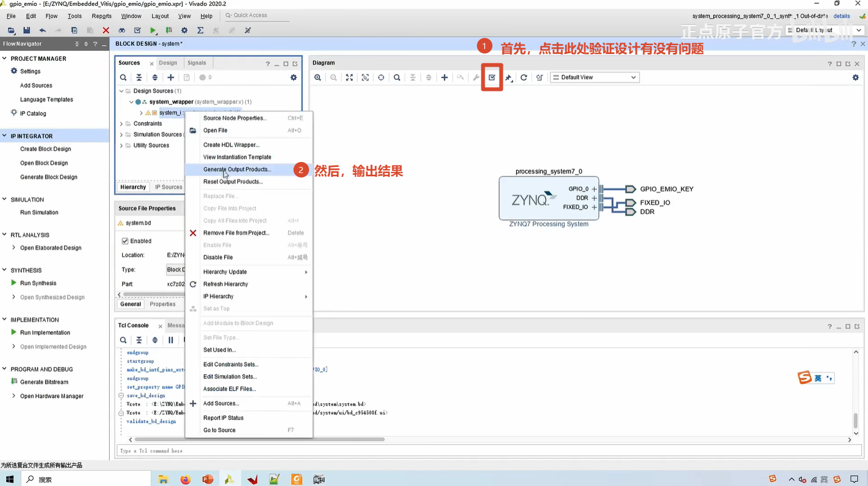
Task: Regenerate layout with refresh icon in Diagram
Action: click(524, 78)
